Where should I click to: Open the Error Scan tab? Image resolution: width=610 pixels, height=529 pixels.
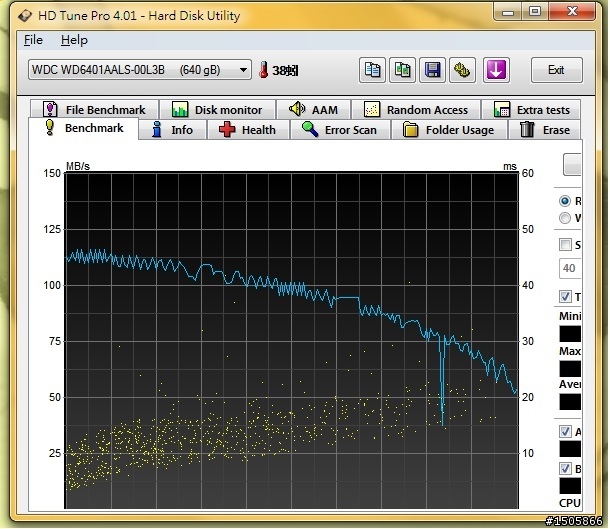(x=339, y=130)
